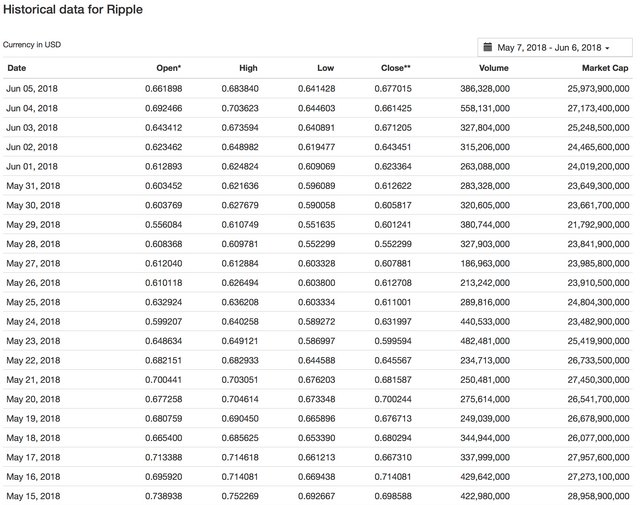Select the May 19, 2018 date cell
Viewport: 640px width, 505px height.
(33, 418)
